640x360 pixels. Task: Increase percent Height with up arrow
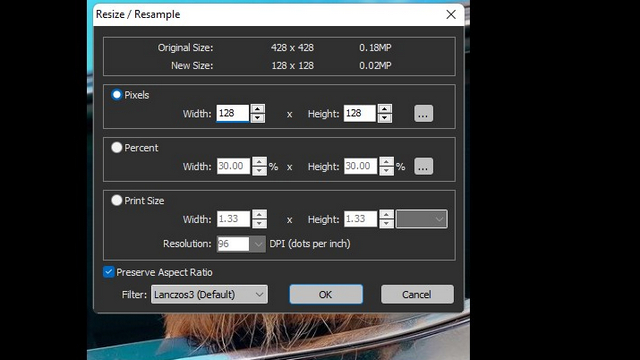[x=386, y=162]
